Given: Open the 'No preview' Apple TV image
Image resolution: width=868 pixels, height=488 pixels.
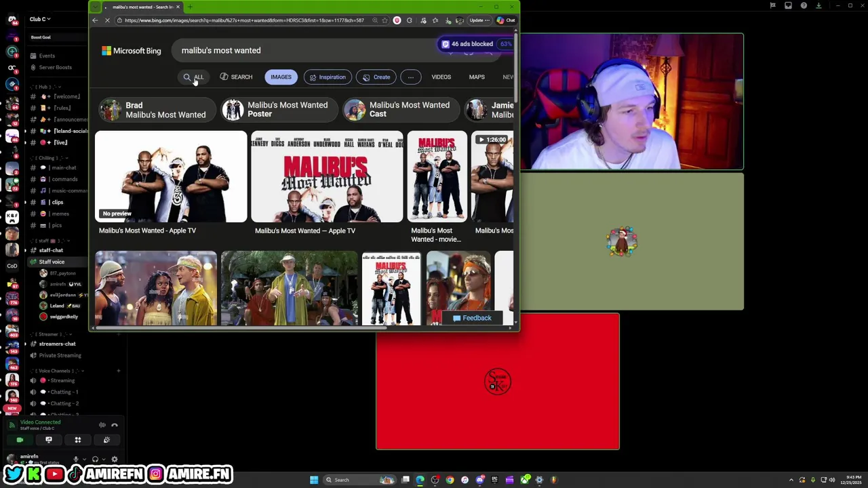Looking at the screenshot, I should coord(171,177).
